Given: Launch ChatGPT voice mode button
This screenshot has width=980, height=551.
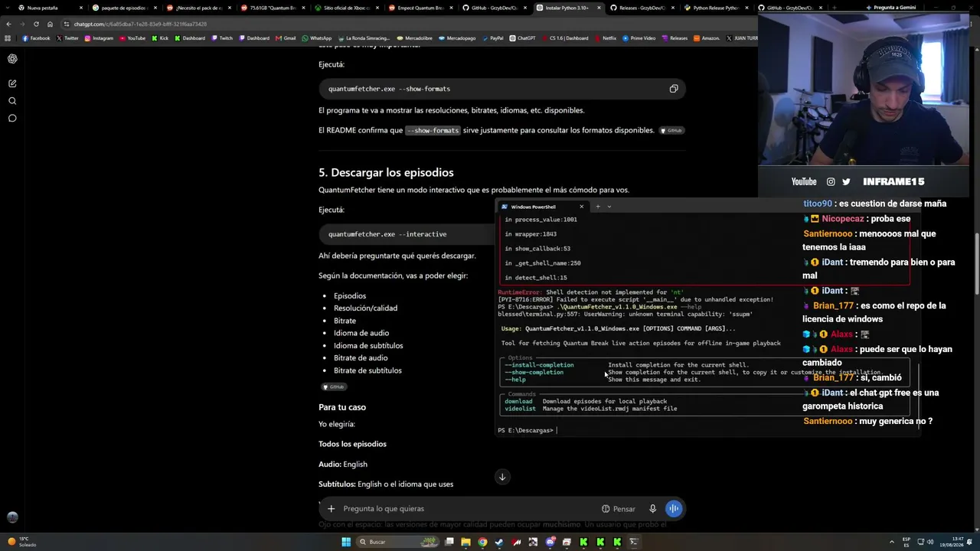Looking at the screenshot, I should (674, 509).
